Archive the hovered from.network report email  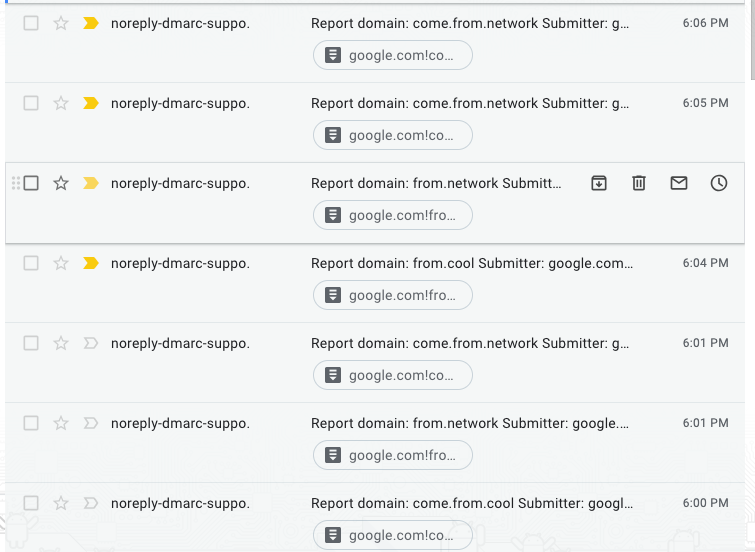pyautogui.click(x=599, y=183)
